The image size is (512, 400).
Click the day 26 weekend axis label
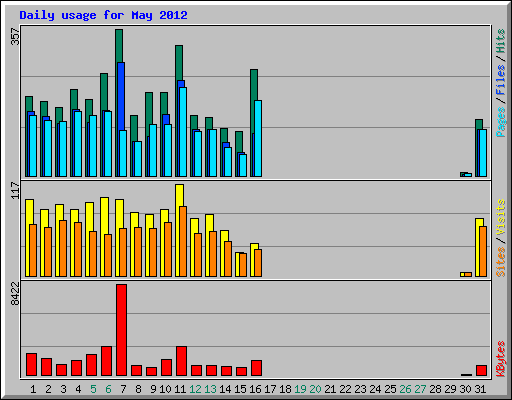tap(405, 389)
